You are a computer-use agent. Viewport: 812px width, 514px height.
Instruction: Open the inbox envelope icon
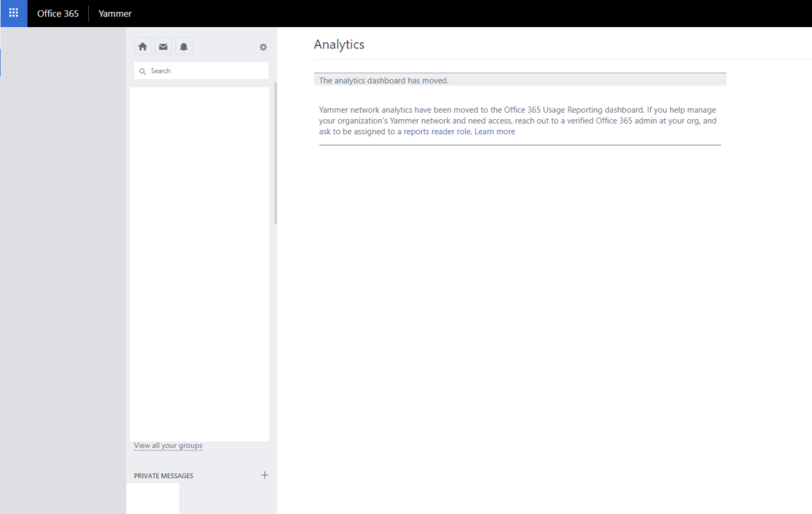(163, 47)
